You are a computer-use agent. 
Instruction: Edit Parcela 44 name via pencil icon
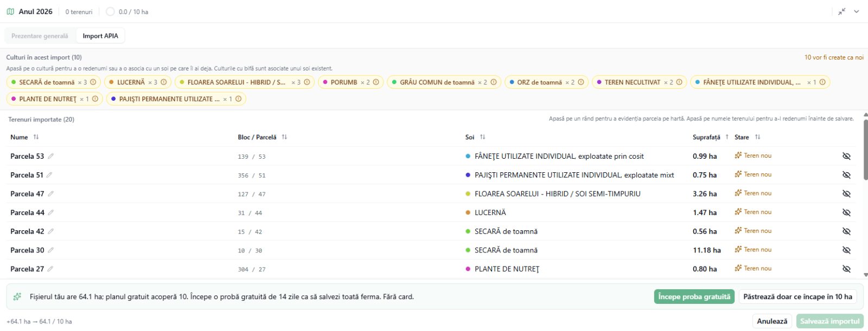click(51, 212)
